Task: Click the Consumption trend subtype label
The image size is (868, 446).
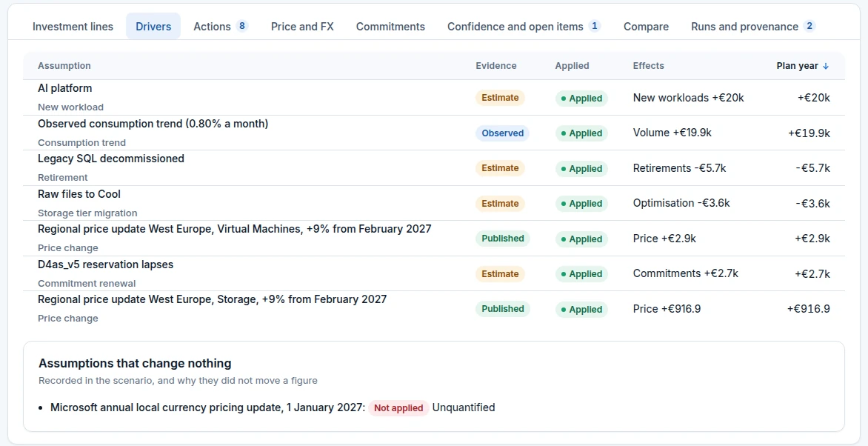Action: pyautogui.click(x=81, y=142)
